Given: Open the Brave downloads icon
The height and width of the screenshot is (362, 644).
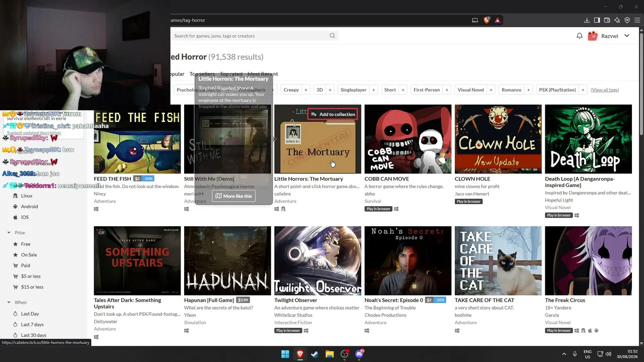Looking at the screenshot, I should click(x=587, y=20).
